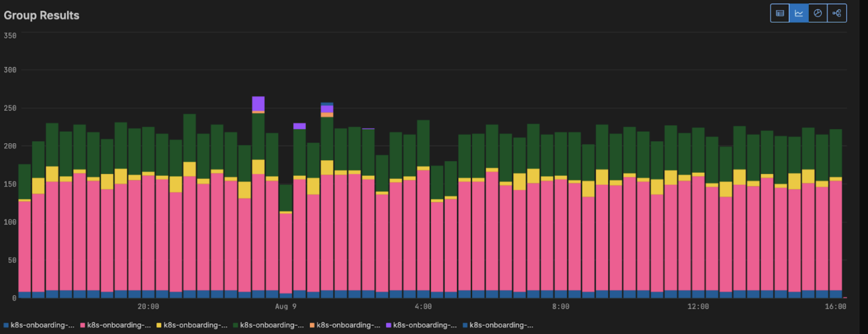
Task: Click the orange segment below the blue-capped bar
Action: click(x=327, y=115)
